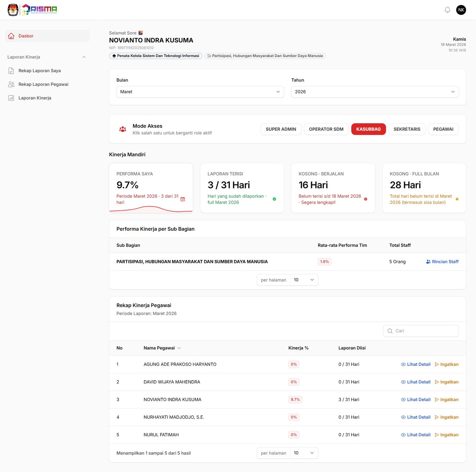The image size is (476, 472).
Task: Open the NK profile avatar menu
Action: tap(461, 10)
